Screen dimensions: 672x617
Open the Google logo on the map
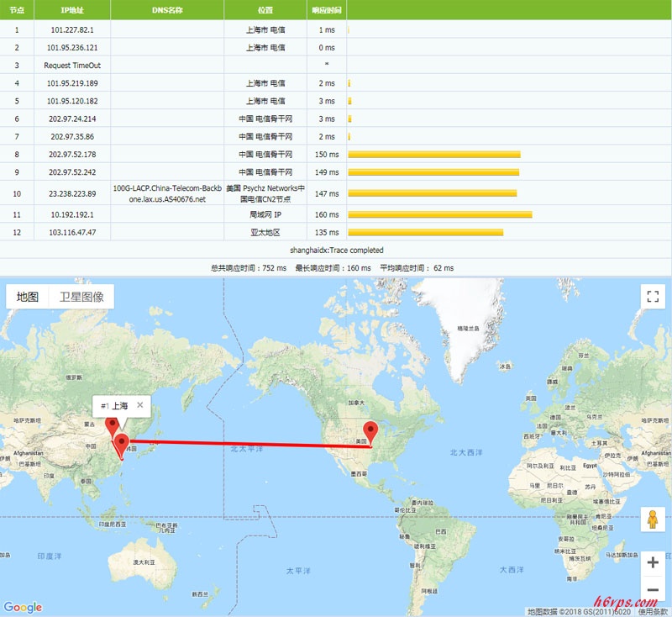(24, 607)
